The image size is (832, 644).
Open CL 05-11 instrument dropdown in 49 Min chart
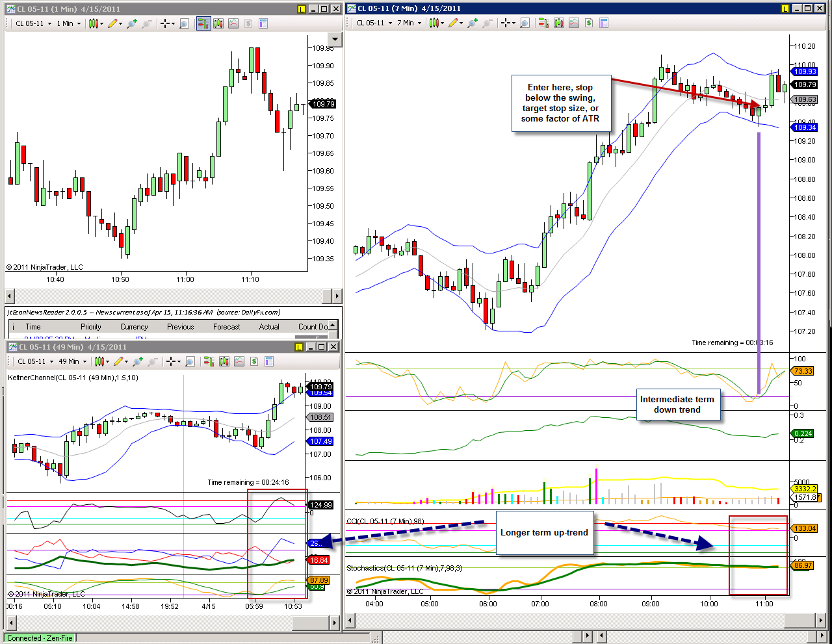click(35, 361)
